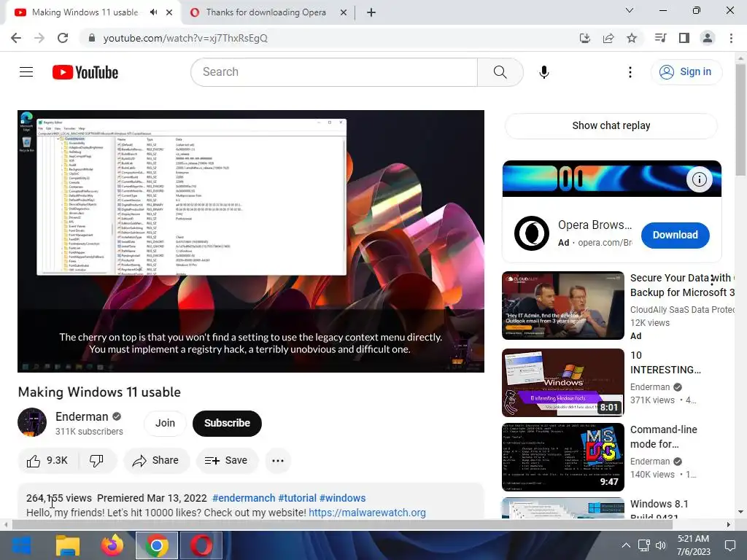Viewport: 747px width, 560px height.
Task: Save the video to a playlist
Action: pos(226,461)
